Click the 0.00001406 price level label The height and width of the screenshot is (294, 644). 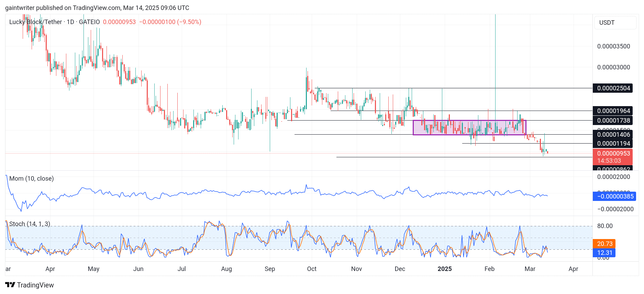tap(613, 135)
